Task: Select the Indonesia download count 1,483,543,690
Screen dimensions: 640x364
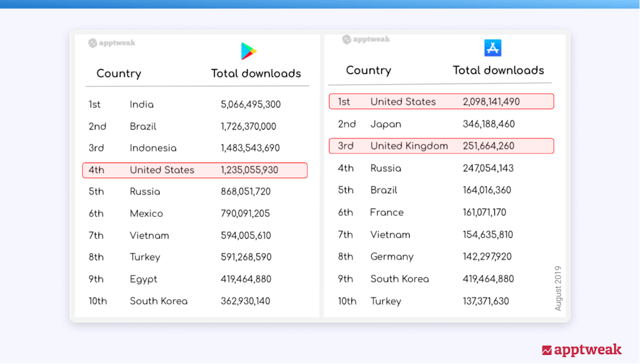Action: 250,148
